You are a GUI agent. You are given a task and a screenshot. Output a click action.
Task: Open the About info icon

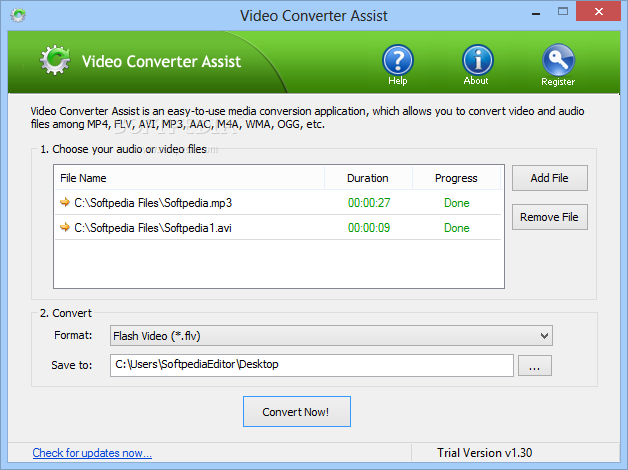[477, 61]
